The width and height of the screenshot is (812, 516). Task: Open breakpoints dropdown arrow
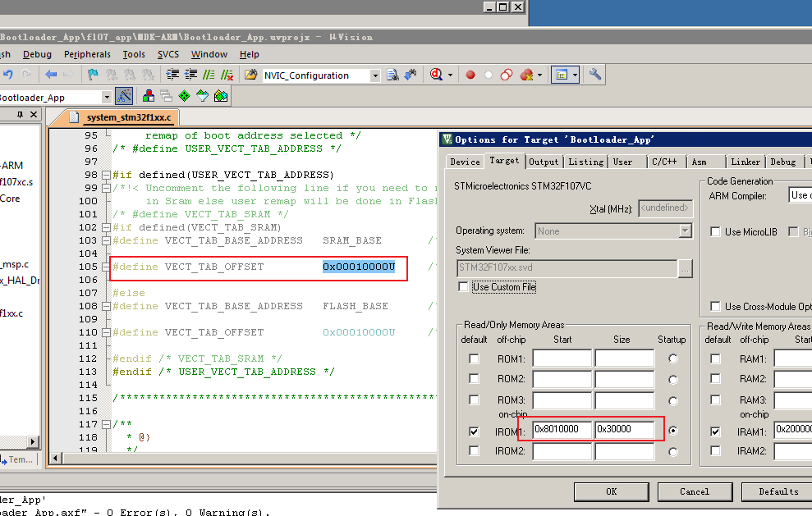pos(539,75)
